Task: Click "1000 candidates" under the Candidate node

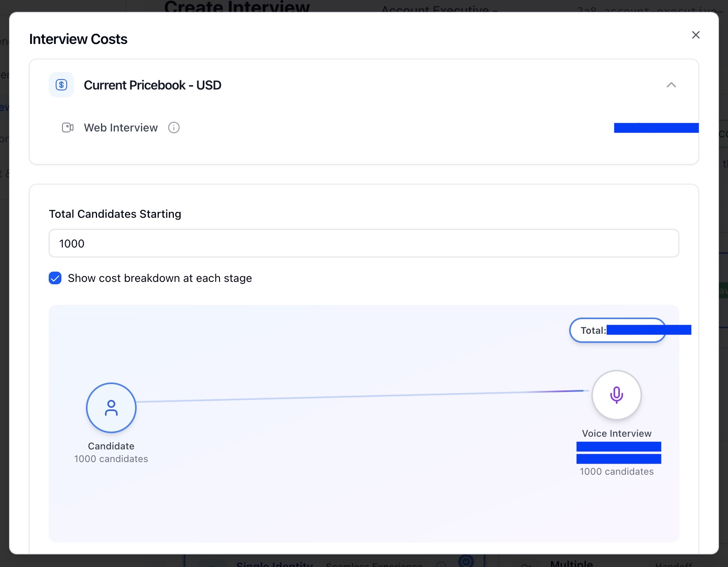Action: point(111,459)
